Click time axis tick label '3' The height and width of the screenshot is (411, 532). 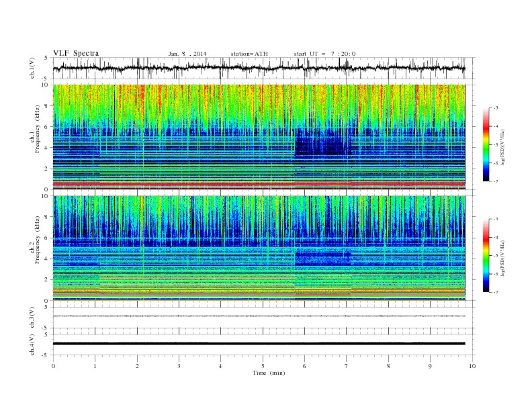[179, 366]
